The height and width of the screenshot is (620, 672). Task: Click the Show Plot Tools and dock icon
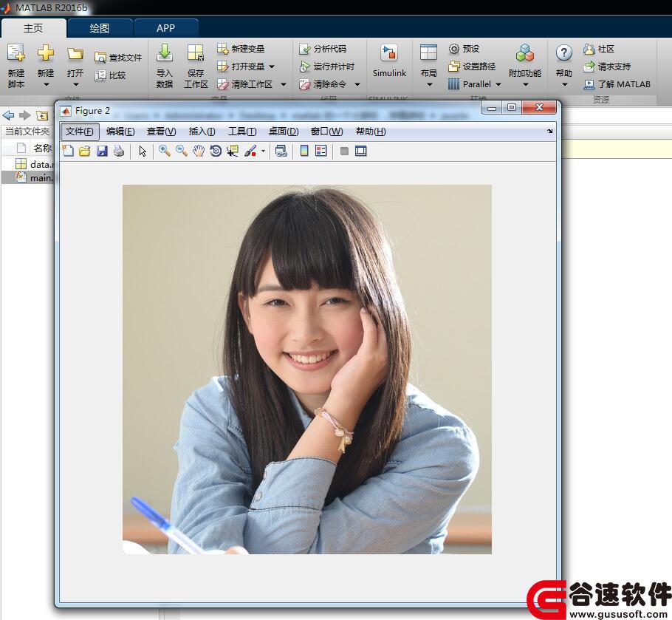(361, 151)
